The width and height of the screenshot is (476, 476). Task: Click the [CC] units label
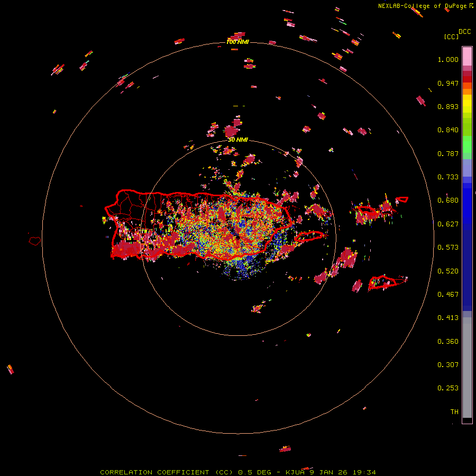pyautogui.click(x=451, y=36)
